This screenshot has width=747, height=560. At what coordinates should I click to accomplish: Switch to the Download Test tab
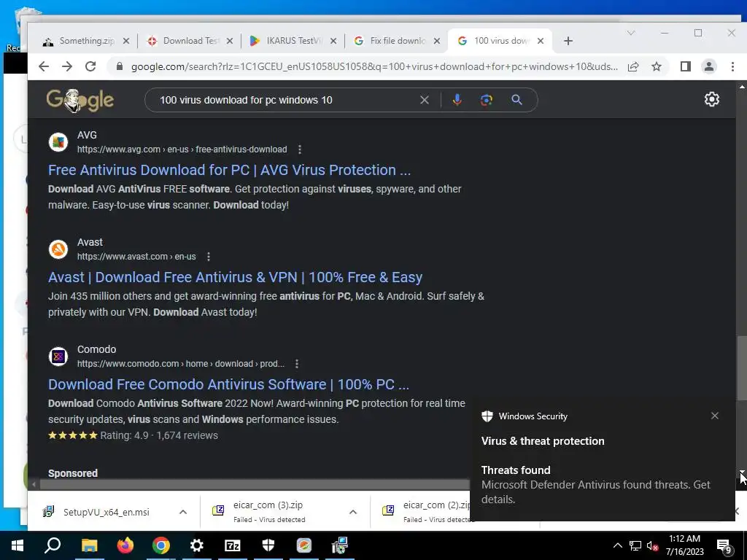point(189,41)
